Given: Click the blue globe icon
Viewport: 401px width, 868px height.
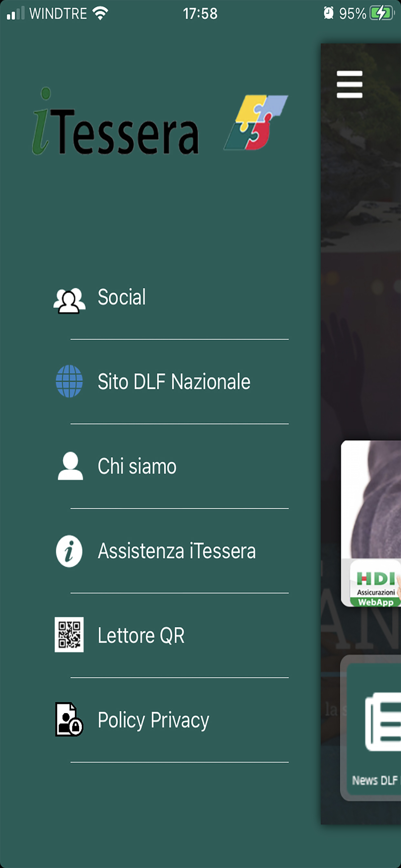Looking at the screenshot, I should [69, 381].
